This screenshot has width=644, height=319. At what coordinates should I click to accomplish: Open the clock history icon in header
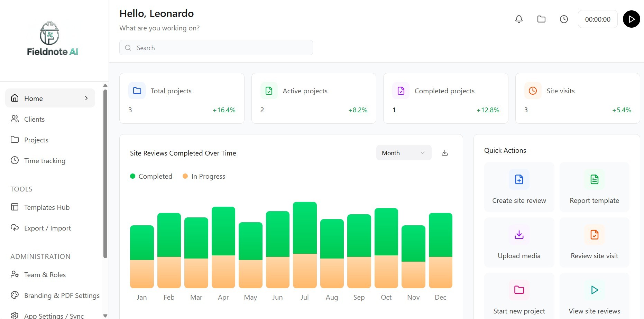tap(564, 19)
